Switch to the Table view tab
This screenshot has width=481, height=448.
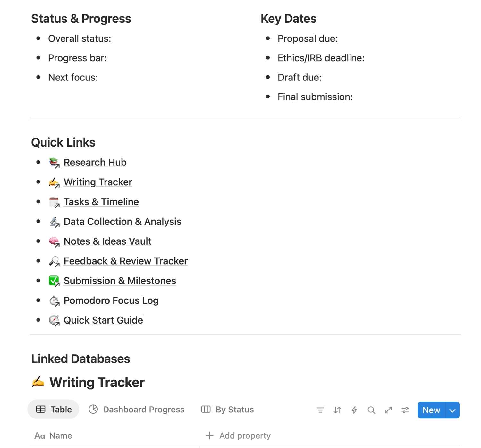[x=54, y=410]
